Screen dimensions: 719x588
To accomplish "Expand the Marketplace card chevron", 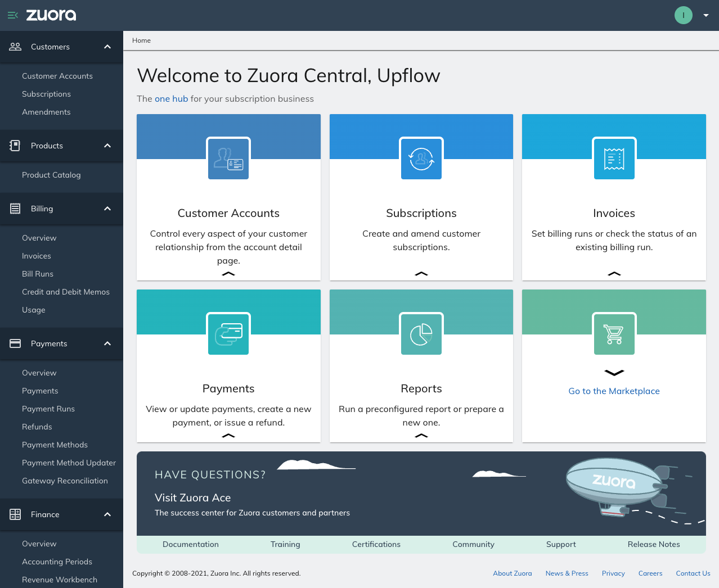I will point(614,373).
